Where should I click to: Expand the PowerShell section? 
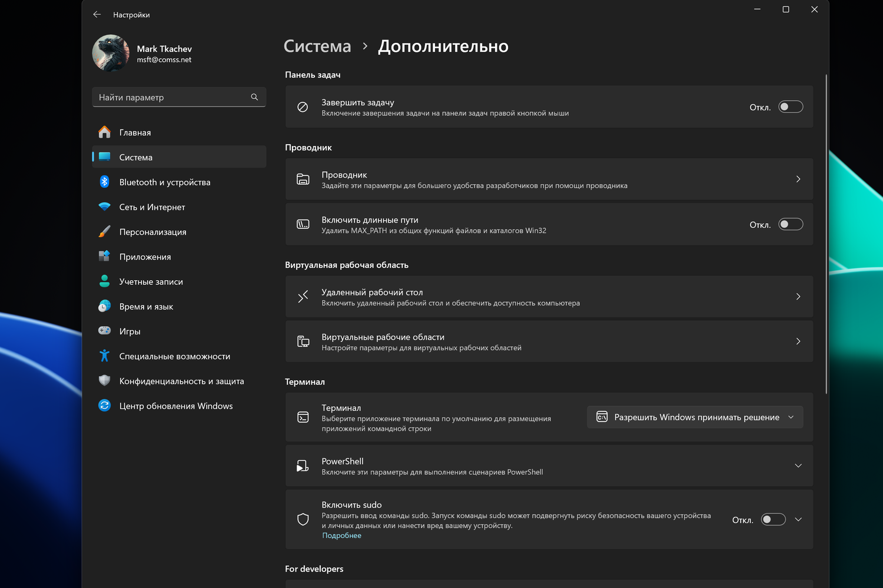pyautogui.click(x=798, y=466)
